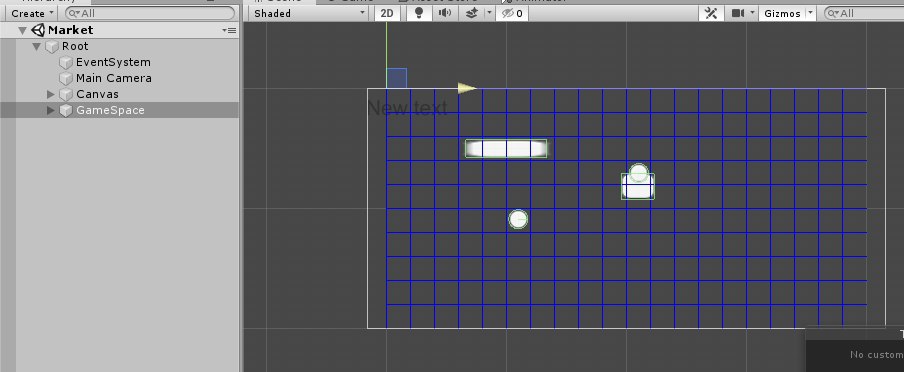Expand the GameSpace object
Image resolution: width=904 pixels, height=372 pixels.
point(51,110)
